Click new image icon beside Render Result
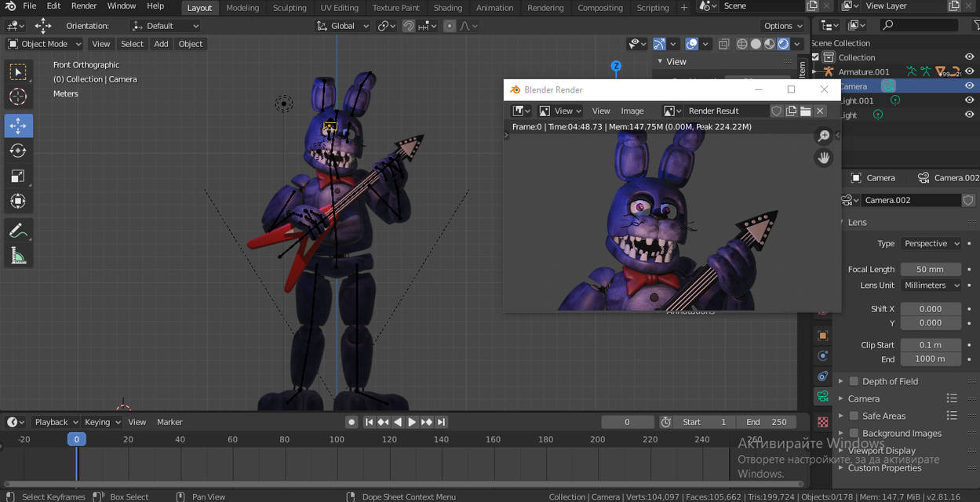 (791, 111)
